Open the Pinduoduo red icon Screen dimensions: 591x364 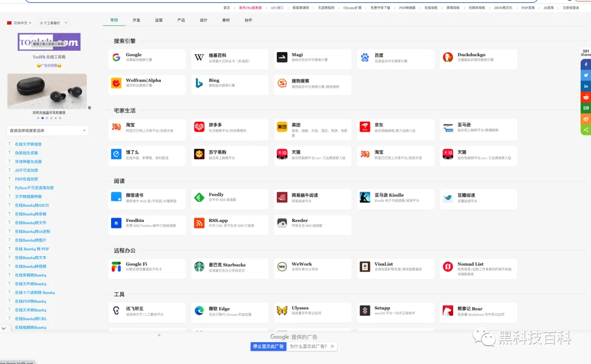coord(199,127)
